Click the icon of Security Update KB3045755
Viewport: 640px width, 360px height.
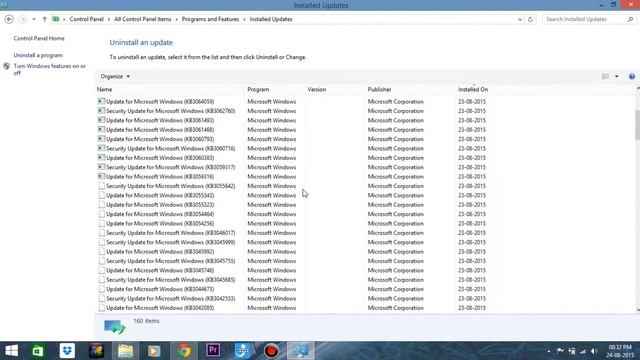(x=101, y=261)
